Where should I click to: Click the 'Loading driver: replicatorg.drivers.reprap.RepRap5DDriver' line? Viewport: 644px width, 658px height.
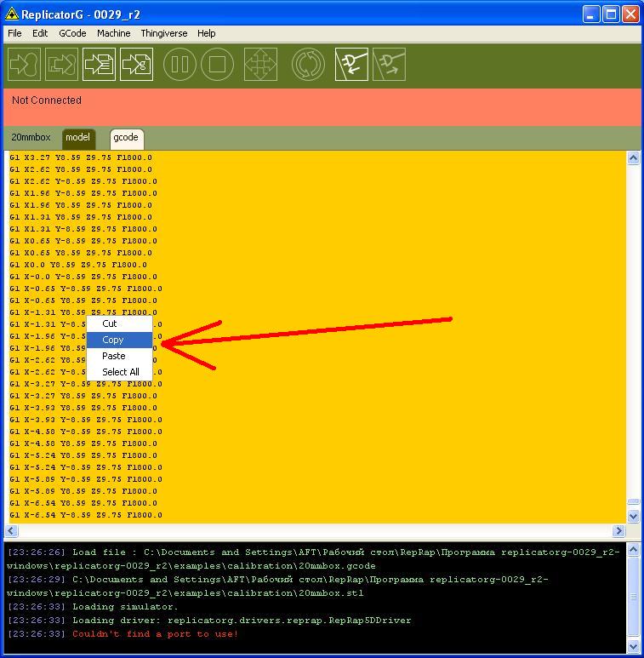(209, 621)
